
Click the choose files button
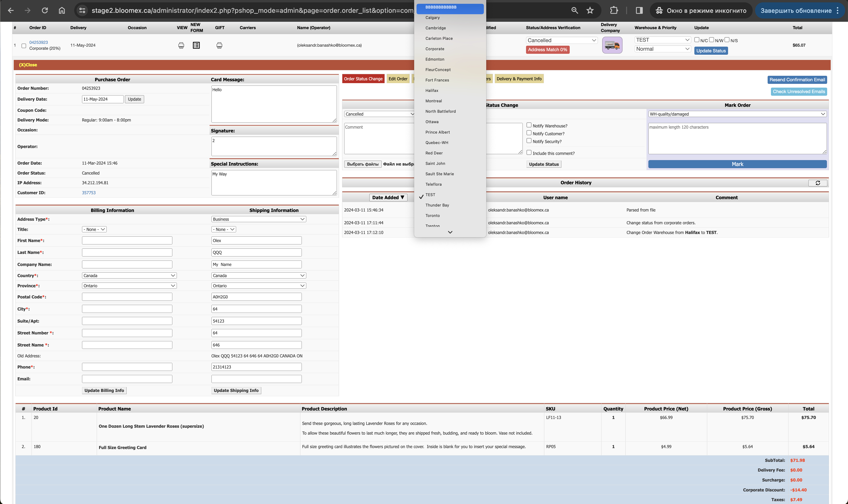tap(363, 164)
